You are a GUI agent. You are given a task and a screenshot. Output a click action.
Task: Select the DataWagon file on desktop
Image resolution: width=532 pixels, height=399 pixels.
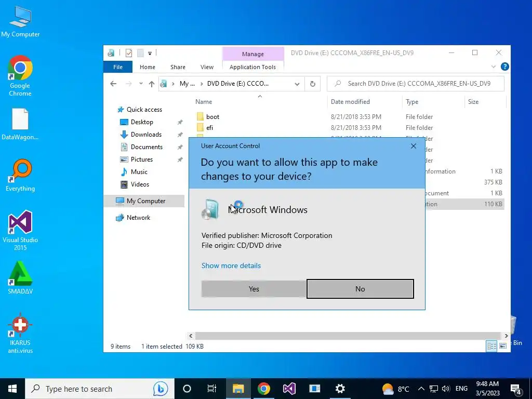click(x=20, y=124)
